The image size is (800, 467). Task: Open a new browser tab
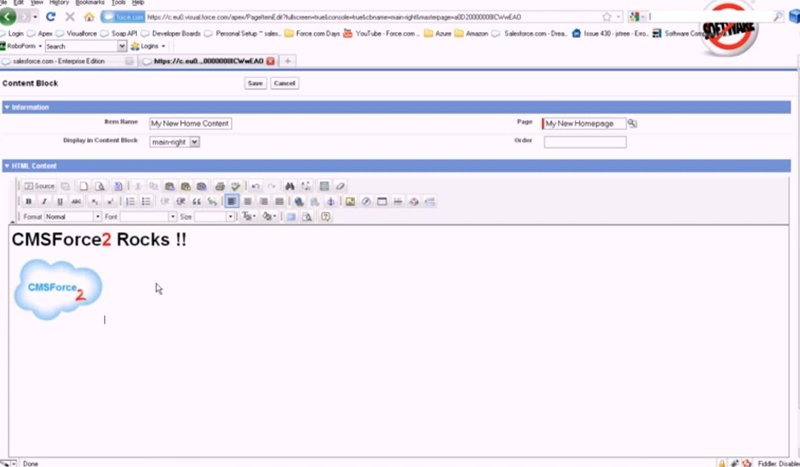[x=288, y=61]
